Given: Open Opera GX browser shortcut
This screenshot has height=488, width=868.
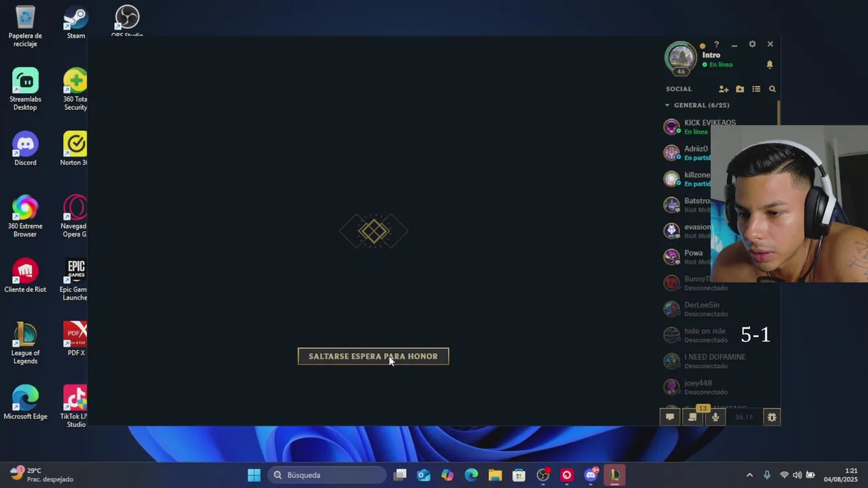Looking at the screenshot, I should point(75,217).
